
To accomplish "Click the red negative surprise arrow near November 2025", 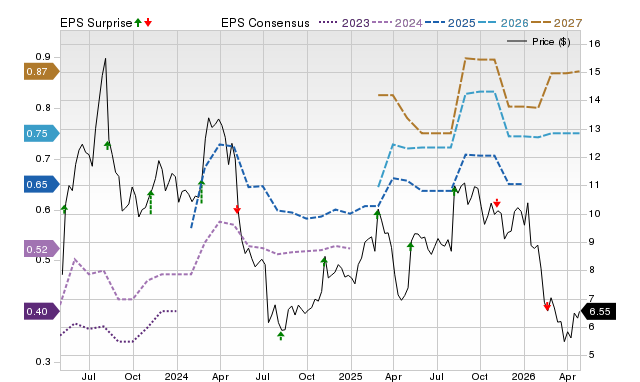I will tap(497, 203).
